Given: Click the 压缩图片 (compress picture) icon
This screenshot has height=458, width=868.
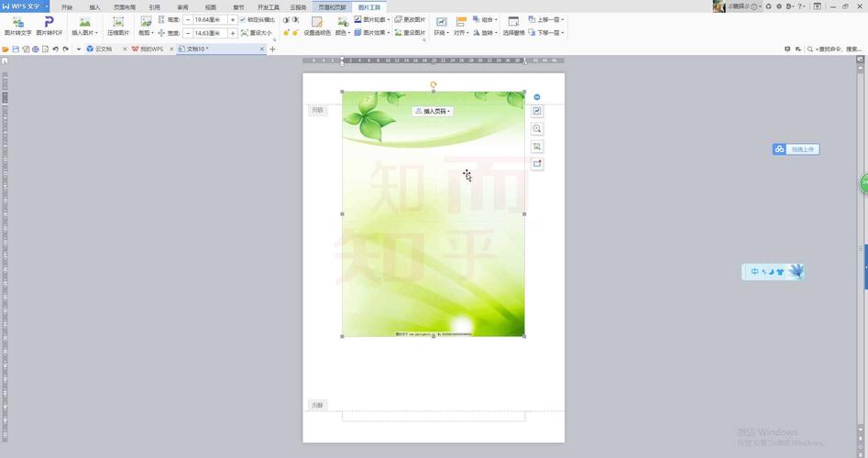Looking at the screenshot, I should click(118, 25).
